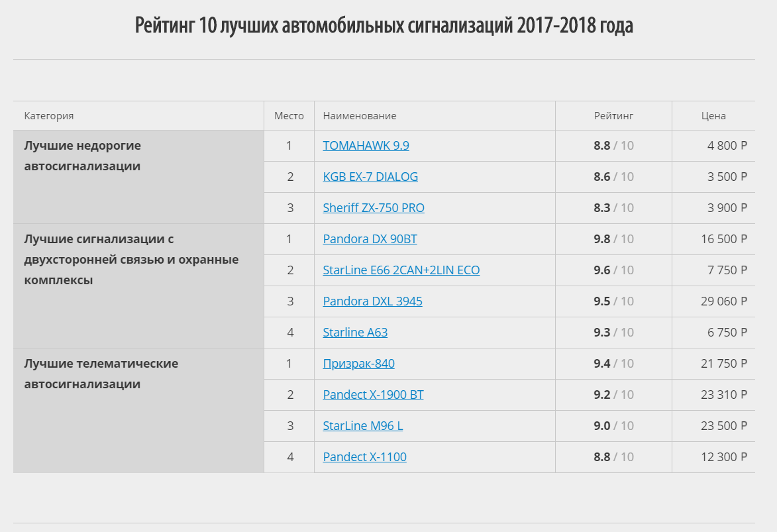Open the Pandora DX 90BT link
Viewport: 777px width, 532px height.
tap(370, 239)
